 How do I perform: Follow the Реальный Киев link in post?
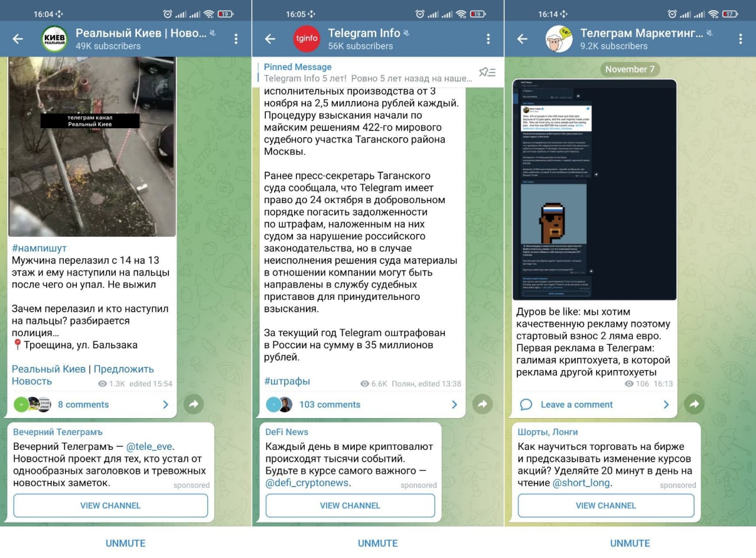[49, 369]
